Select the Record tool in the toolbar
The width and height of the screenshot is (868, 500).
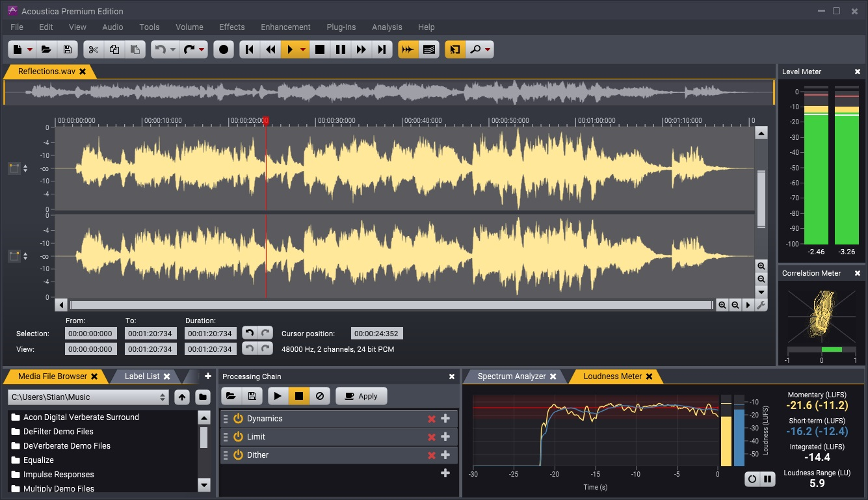[x=223, y=49]
